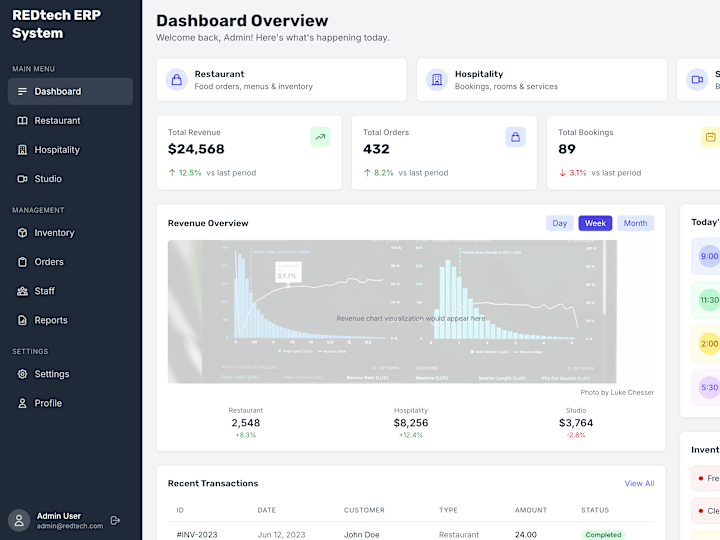Select the Day range toggle
This screenshot has height=540, width=720.
click(x=559, y=223)
